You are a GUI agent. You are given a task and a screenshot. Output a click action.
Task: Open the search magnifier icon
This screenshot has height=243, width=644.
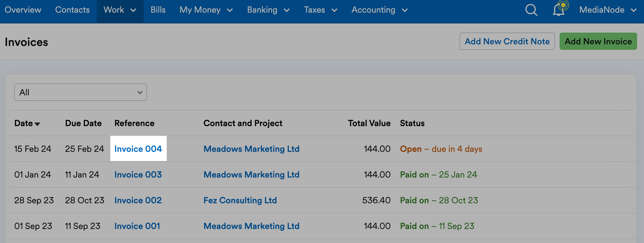(531, 10)
